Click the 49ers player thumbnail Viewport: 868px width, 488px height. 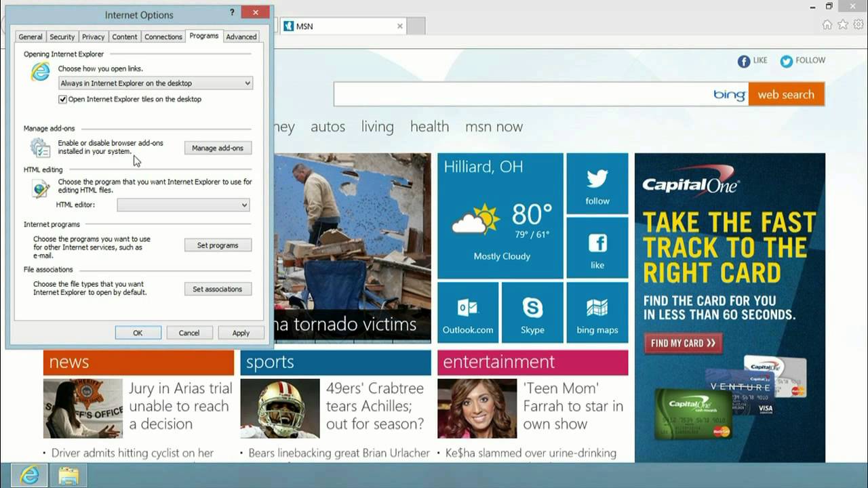click(x=280, y=409)
